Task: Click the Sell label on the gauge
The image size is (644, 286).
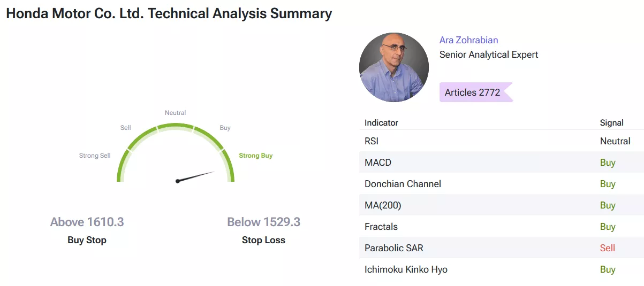Action: coord(126,128)
